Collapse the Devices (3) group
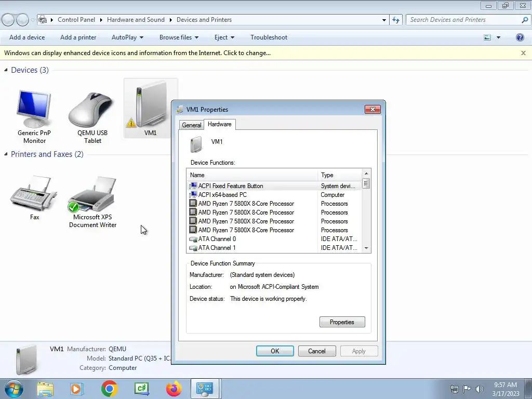Screen dimensions: 532x399 (x=6, y=70)
